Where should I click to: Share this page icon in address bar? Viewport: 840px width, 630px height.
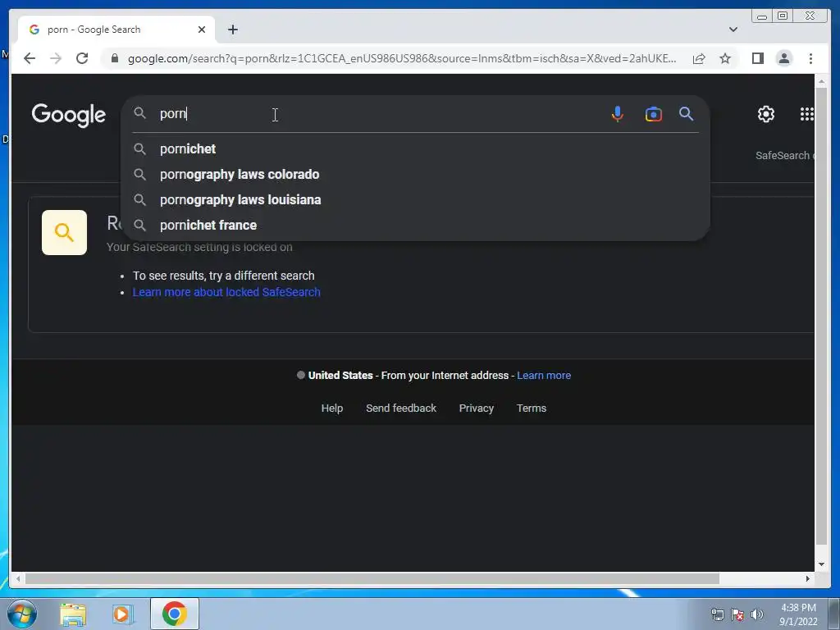(699, 58)
